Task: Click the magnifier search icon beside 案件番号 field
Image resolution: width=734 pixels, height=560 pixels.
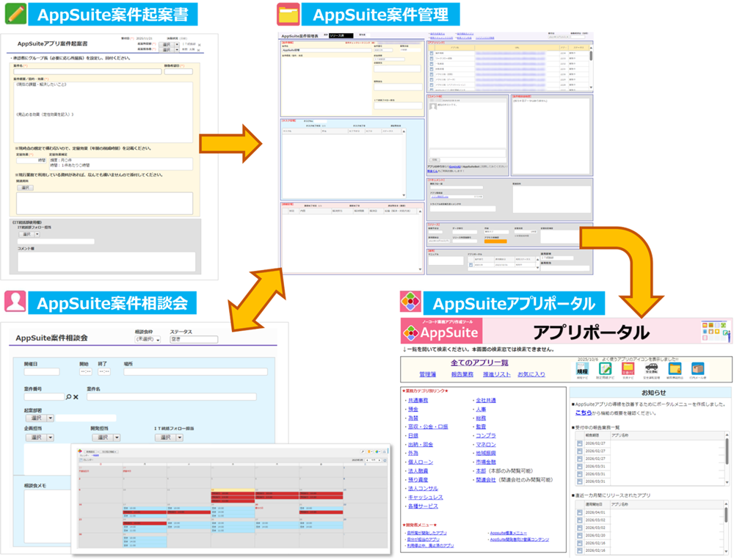Action: pyautogui.click(x=68, y=396)
